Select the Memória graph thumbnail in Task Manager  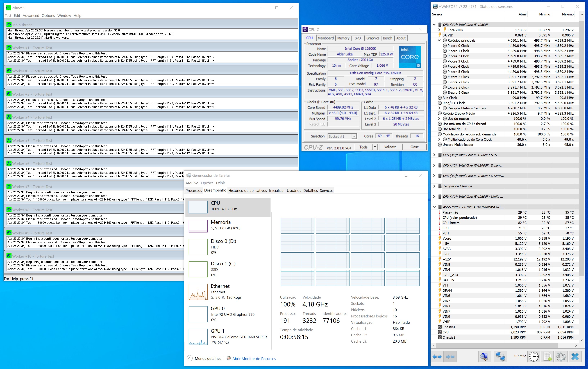(198, 226)
